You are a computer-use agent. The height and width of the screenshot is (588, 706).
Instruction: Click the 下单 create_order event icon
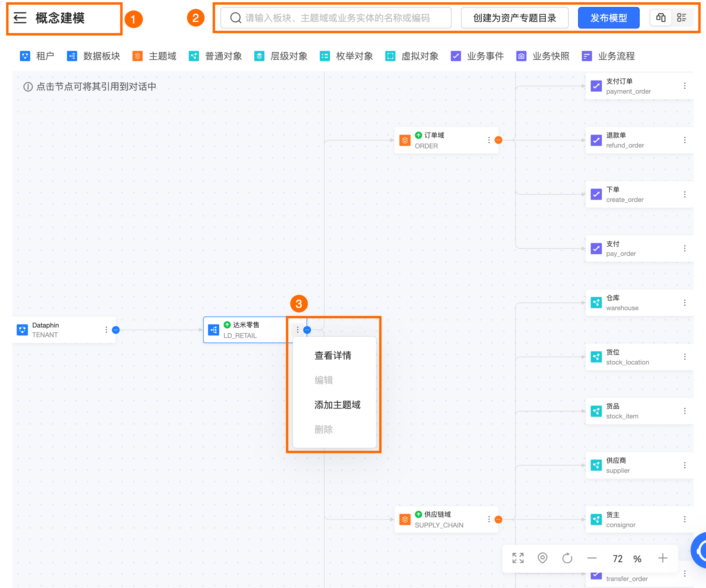pyautogui.click(x=596, y=194)
